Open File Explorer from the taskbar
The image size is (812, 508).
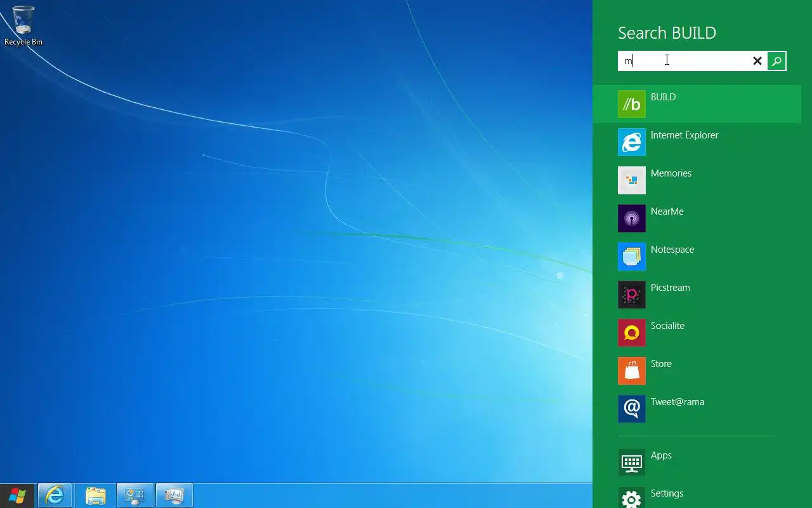pyautogui.click(x=95, y=495)
